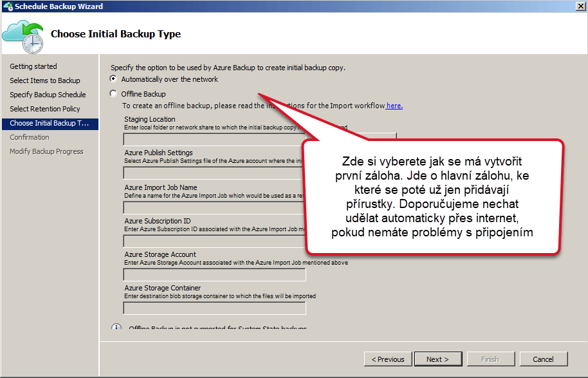Select Choose Initial Backup Type step
Viewport: 588px width, 378px height.
tap(50, 123)
